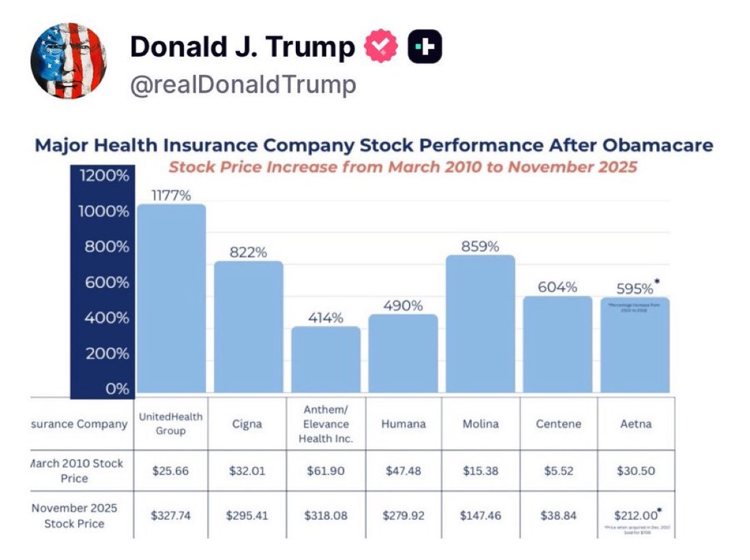The width and height of the screenshot is (750, 560).
Task: Click the stock price increase subtitle
Action: pos(402,167)
